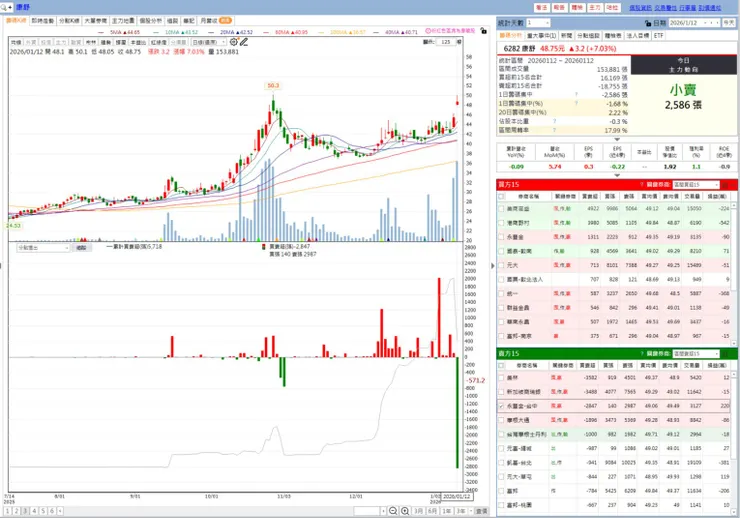Viewport: 740px width, 518px height.
Task: Open the 關鍵券商 dropdown in 賣方15 header
Action: coord(696,353)
